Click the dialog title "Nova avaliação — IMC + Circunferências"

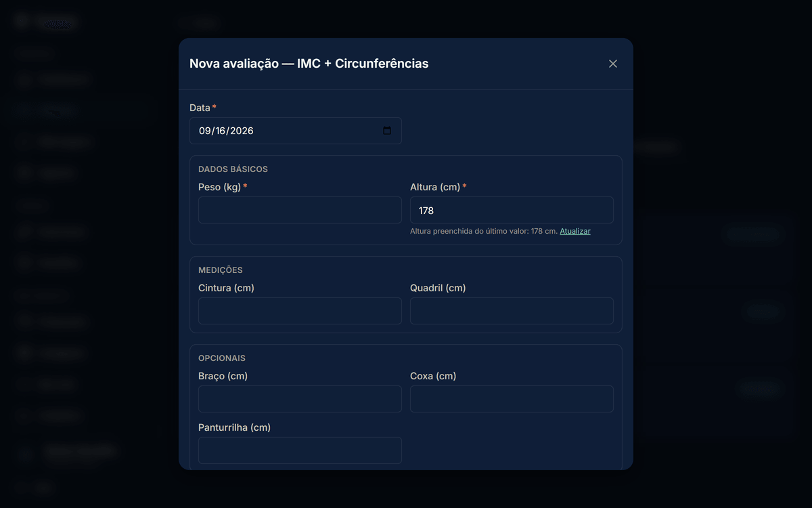click(309, 64)
